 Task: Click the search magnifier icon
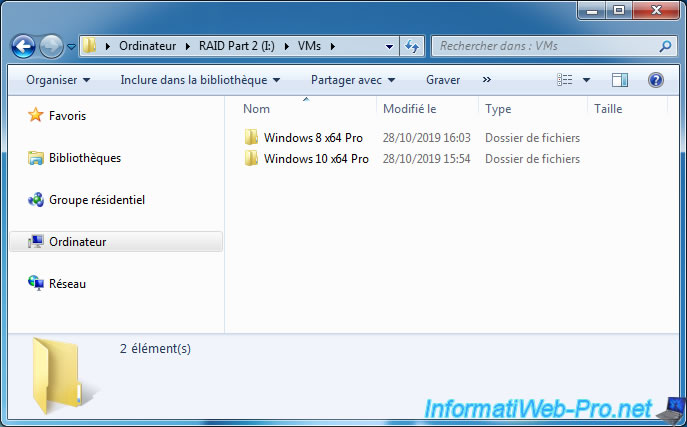click(x=665, y=46)
